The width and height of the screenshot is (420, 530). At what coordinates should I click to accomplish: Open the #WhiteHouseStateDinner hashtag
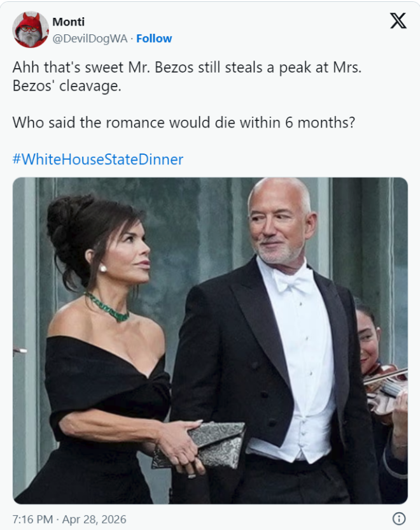(97, 159)
